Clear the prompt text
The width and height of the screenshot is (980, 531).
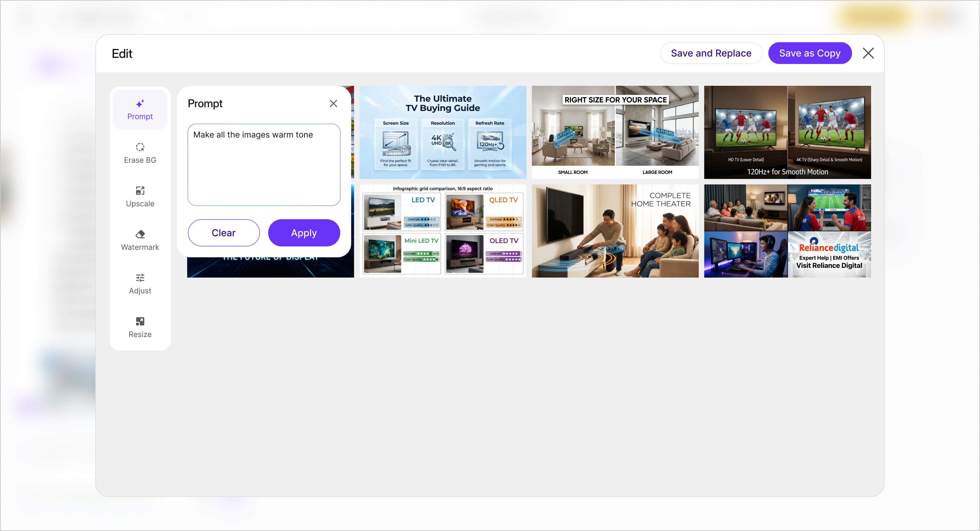pyautogui.click(x=224, y=232)
